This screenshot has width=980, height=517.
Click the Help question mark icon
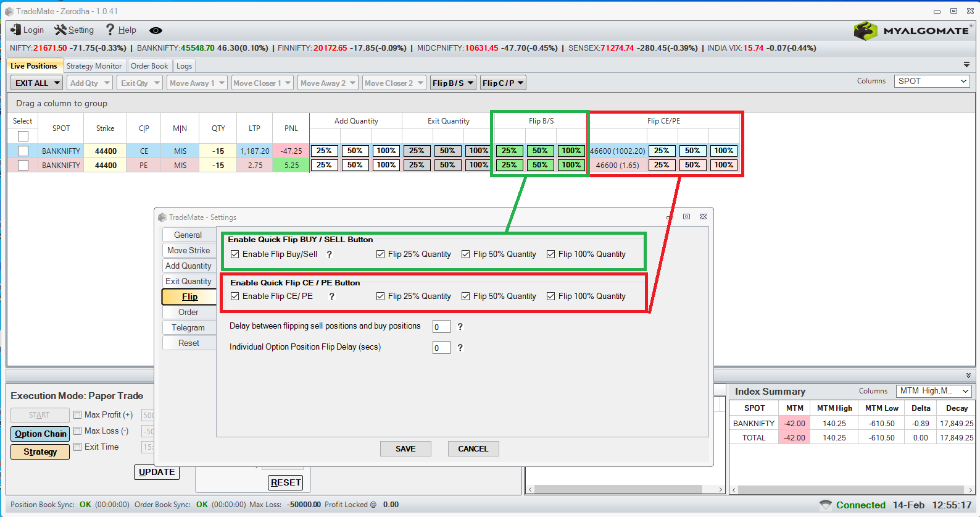tap(110, 30)
